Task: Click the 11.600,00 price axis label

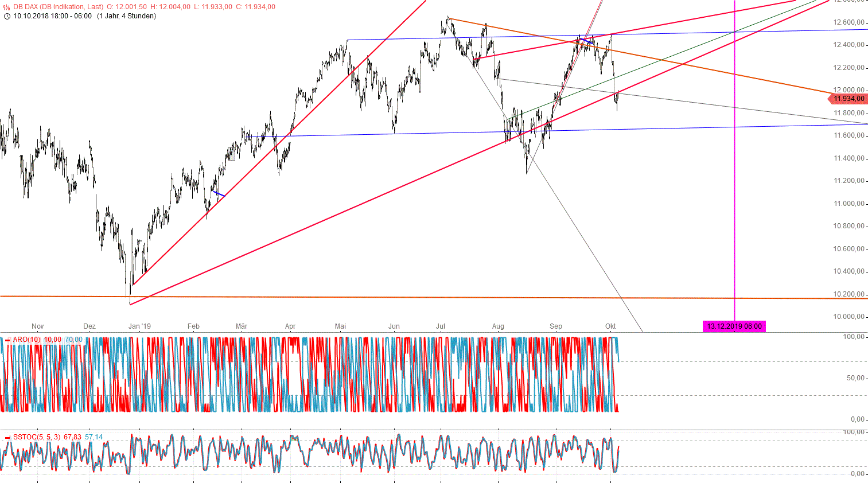Action: tap(848, 135)
